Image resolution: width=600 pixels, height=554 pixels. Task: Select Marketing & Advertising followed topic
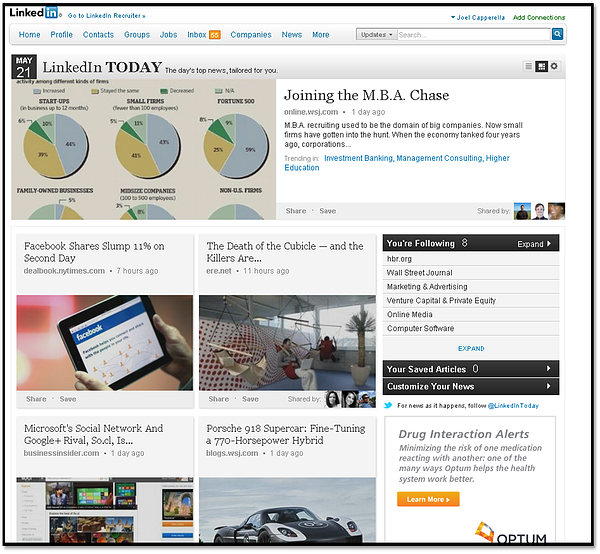pos(471,287)
